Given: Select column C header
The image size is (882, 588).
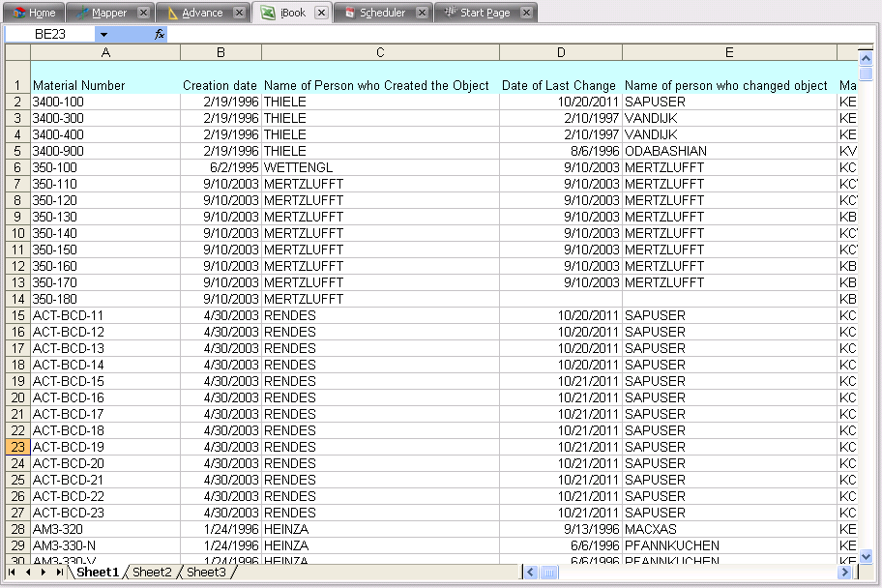Looking at the screenshot, I should click(x=380, y=52).
